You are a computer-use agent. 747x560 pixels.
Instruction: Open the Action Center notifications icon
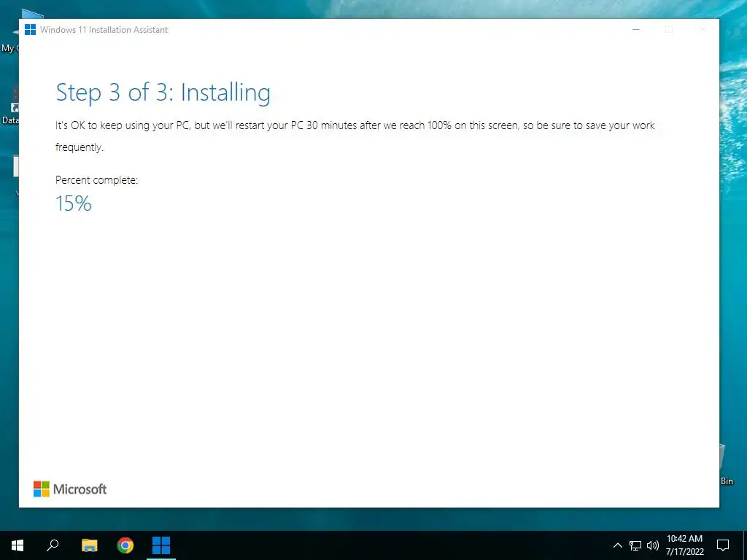tap(723, 545)
